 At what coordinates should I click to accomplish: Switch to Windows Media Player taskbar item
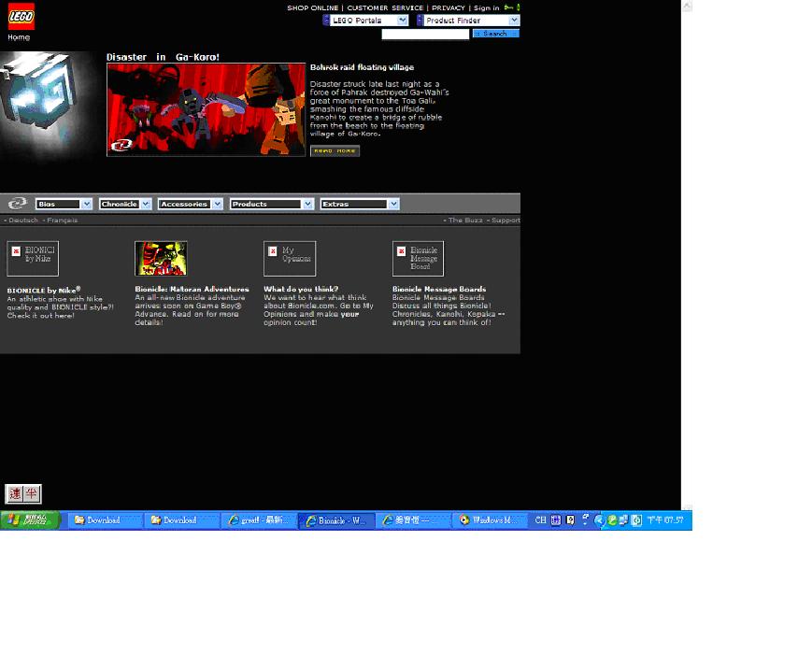(490, 520)
